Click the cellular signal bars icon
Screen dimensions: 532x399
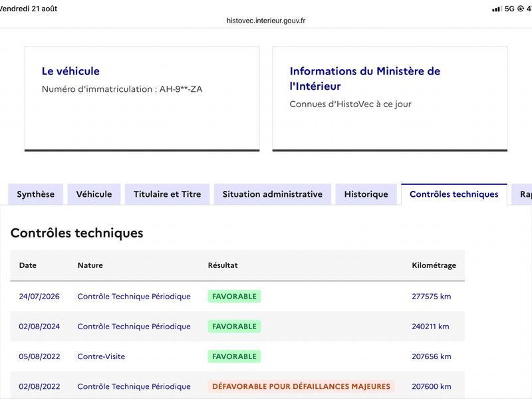(497, 9)
